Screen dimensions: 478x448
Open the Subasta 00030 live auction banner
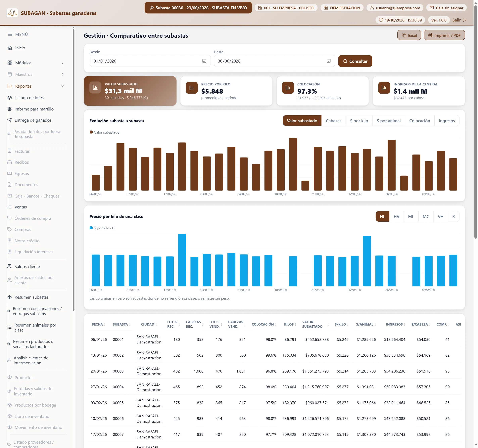[198, 8]
